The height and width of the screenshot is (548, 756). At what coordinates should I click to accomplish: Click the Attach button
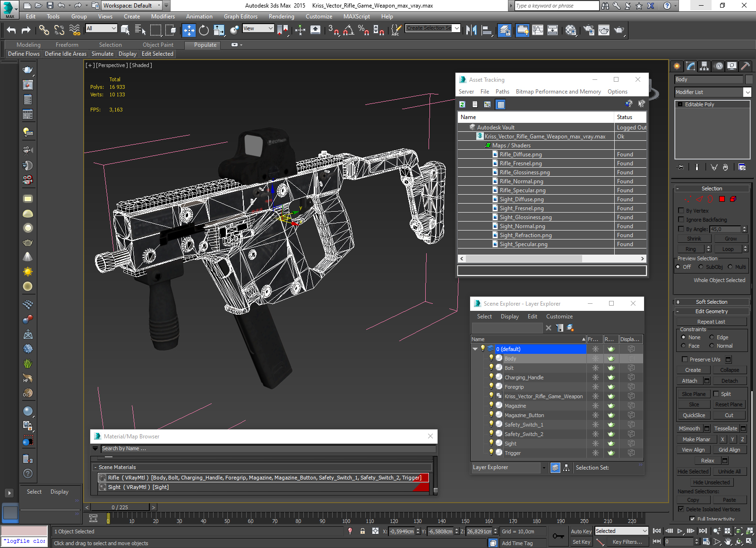point(690,381)
